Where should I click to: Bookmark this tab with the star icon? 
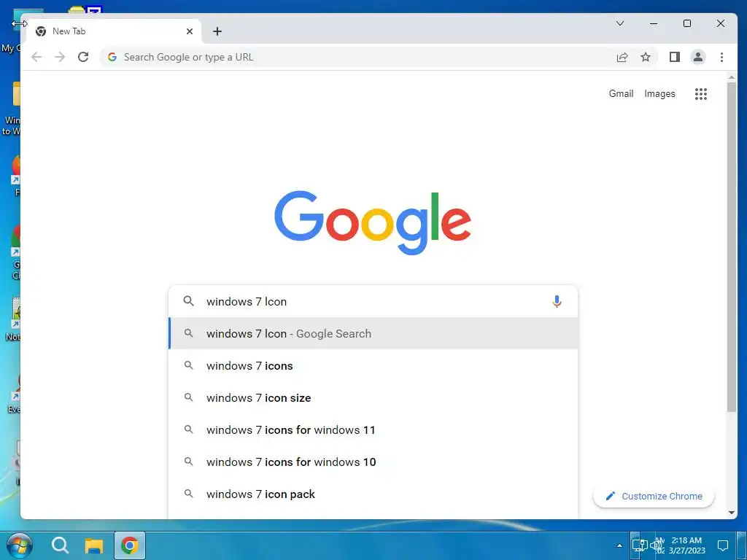646,57
